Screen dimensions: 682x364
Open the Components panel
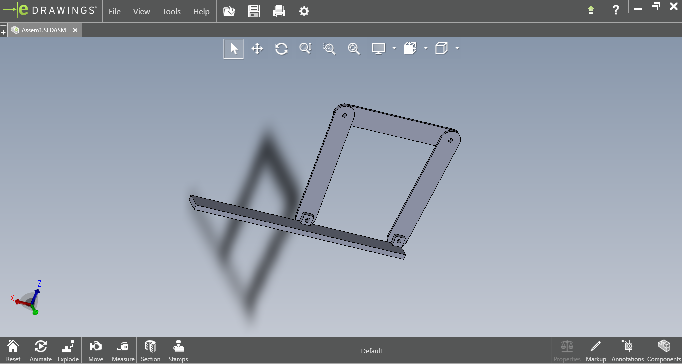pos(664,350)
